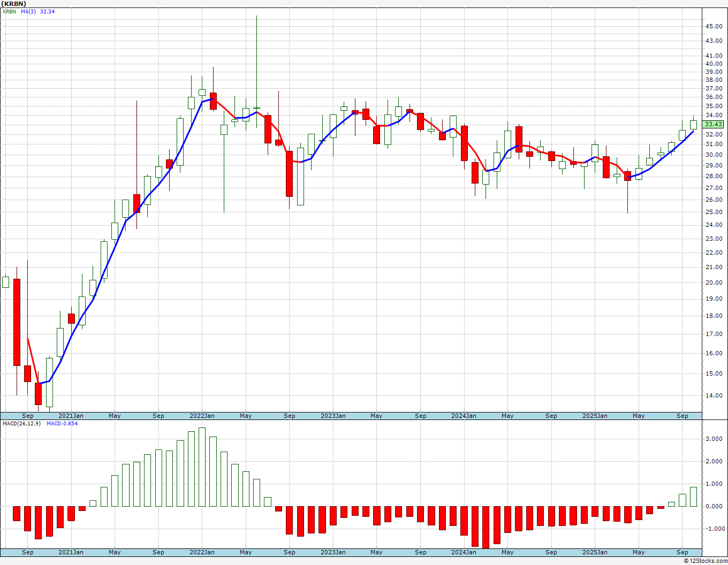
Task: Select the 20.00 price axis label
Action: tap(714, 282)
